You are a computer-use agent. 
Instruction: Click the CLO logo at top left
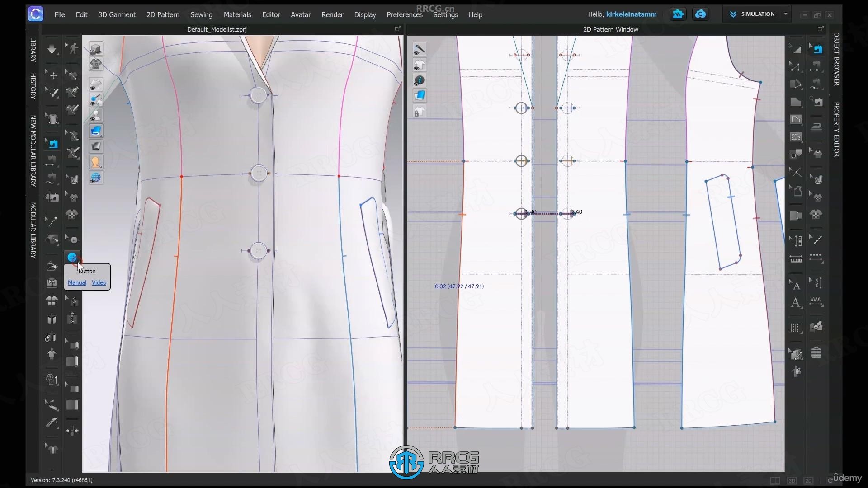click(x=36, y=14)
